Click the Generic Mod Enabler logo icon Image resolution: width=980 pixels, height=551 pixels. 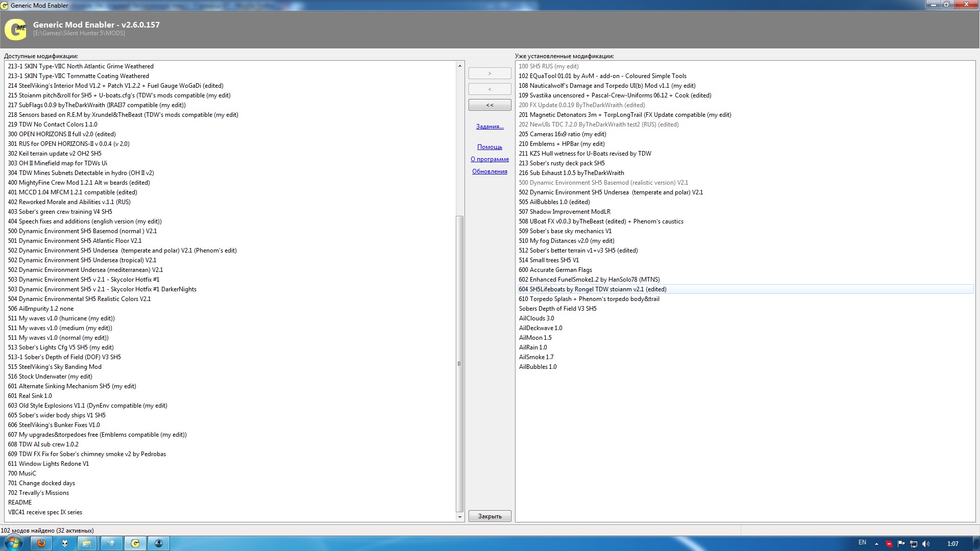click(x=15, y=29)
